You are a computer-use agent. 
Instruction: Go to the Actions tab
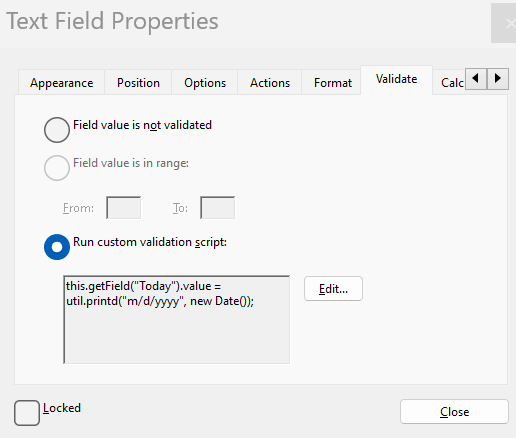tap(270, 83)
